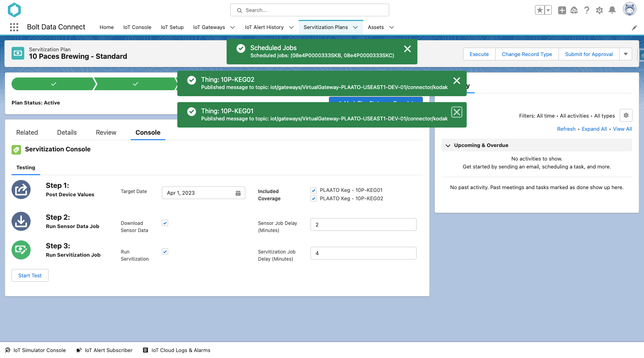The image size is (644, 358).
Task: Click the second completed path stage
Action: pyautogui.click(x=136, y=84)
